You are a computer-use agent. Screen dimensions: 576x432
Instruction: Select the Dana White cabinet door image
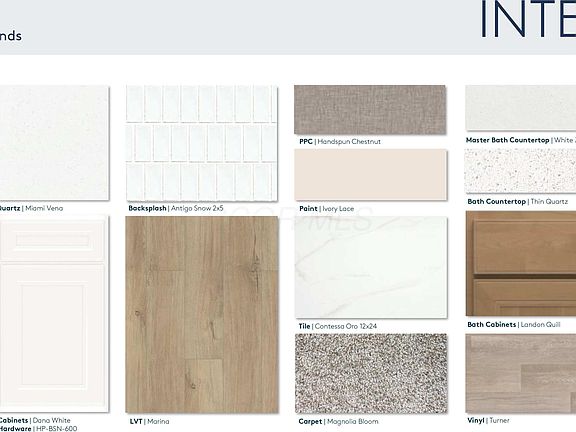tap(54, 314)
